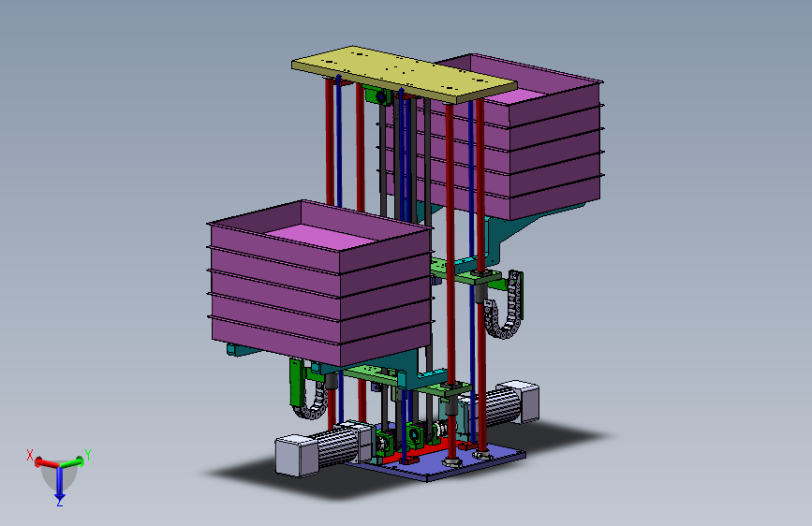
Task: Click the red X axis of the triad
Action: pos(47,462)
